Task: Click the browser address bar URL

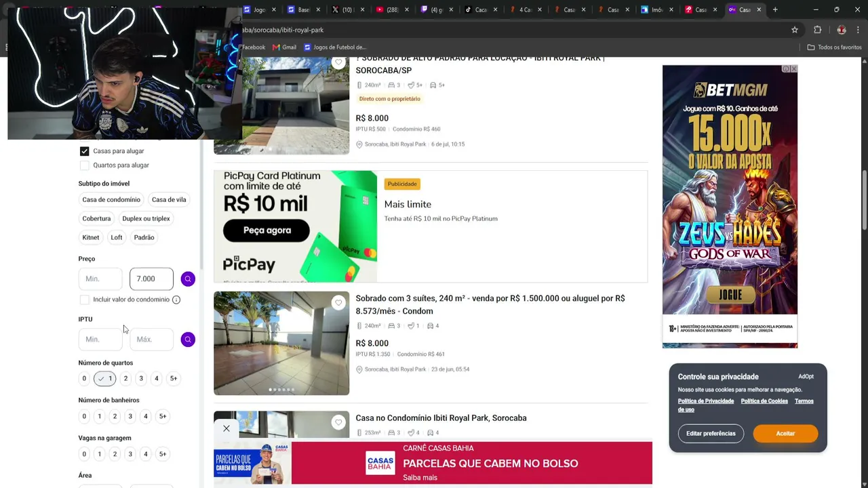Action: [x=283, y=30]
